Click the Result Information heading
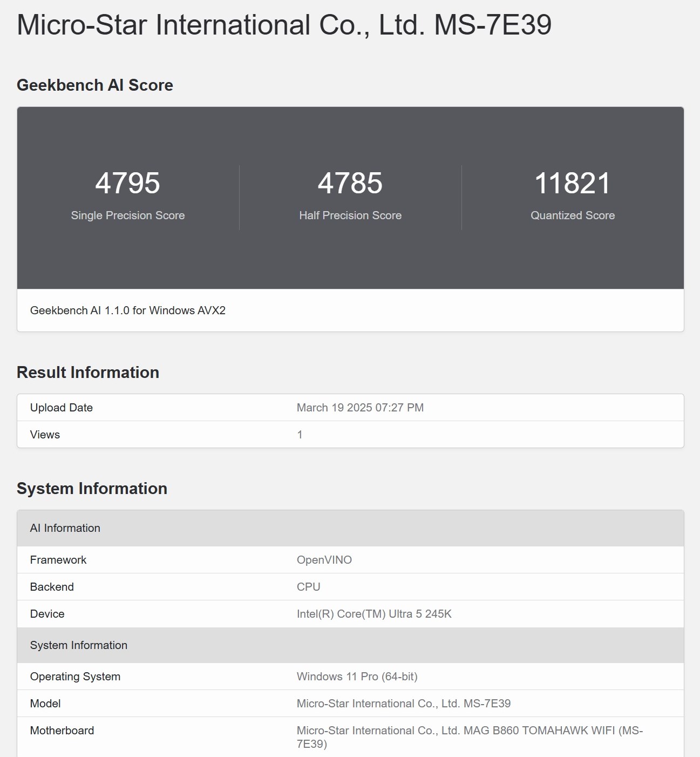The width and height of the screenshot is (700, 757). point(88,373)
